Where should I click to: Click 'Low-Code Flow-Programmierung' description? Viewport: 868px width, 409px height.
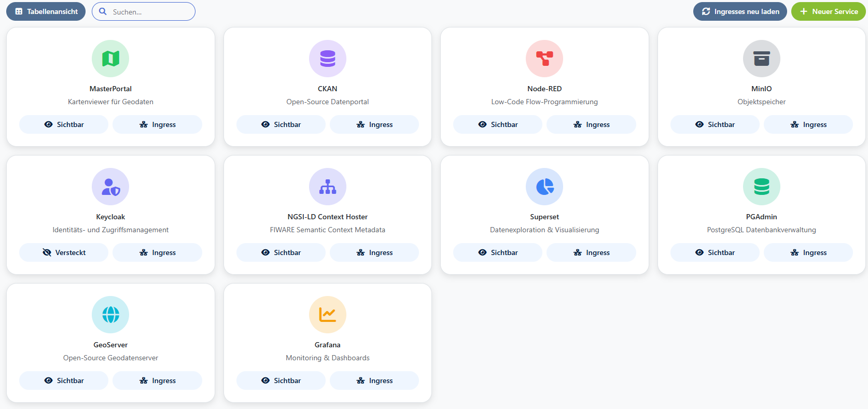pyautogui.click(x=544, y=102)
